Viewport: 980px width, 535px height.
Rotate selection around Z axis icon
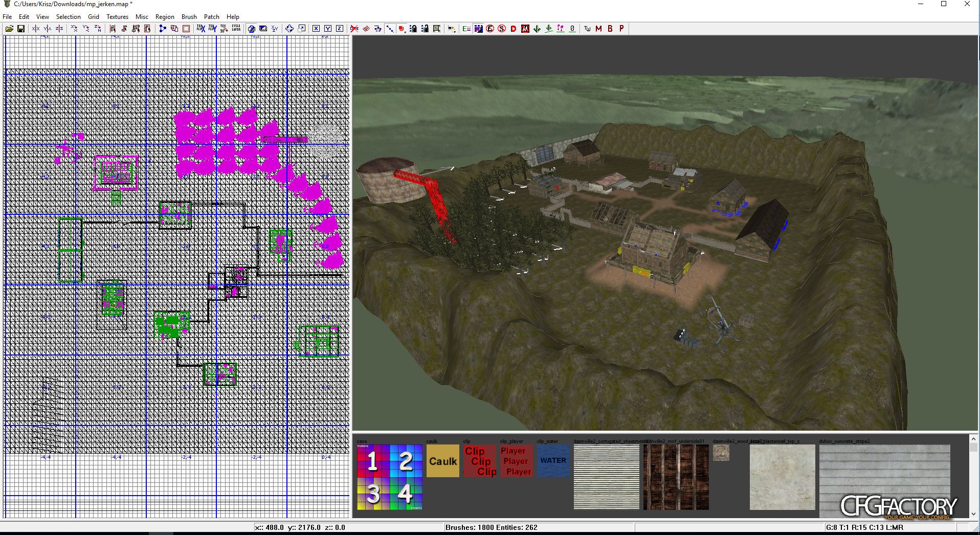(98, 29)
